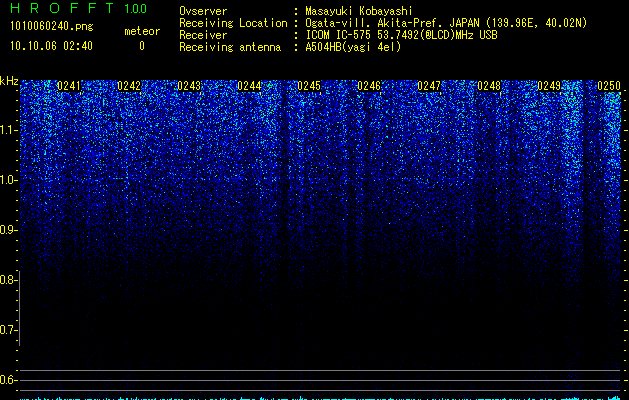This screenshot has width=629, height=400.
Task: Click the 0246 time marker
Action: (x=369, y=86)
